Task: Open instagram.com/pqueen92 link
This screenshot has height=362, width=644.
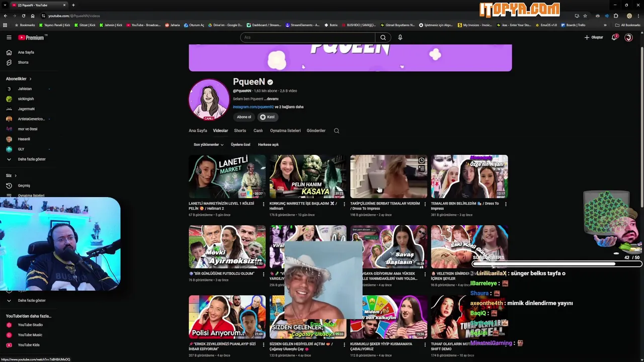Action: point(253,107)
